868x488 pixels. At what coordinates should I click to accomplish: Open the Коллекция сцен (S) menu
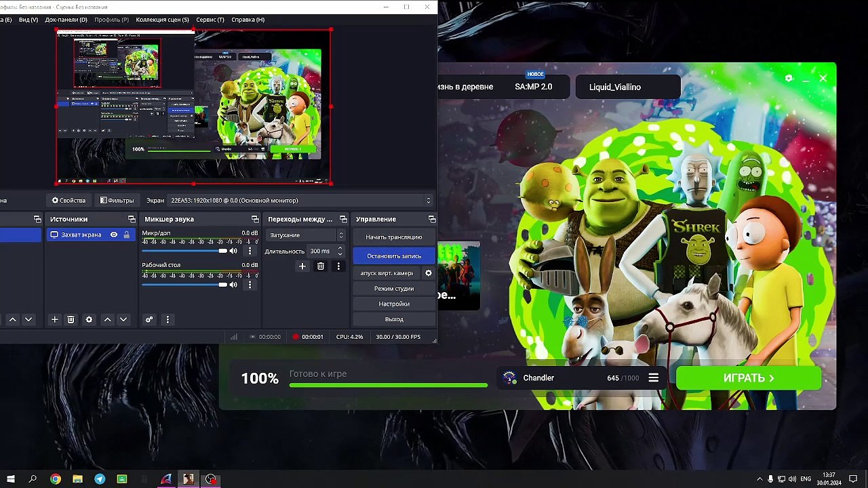coord(162,20)
